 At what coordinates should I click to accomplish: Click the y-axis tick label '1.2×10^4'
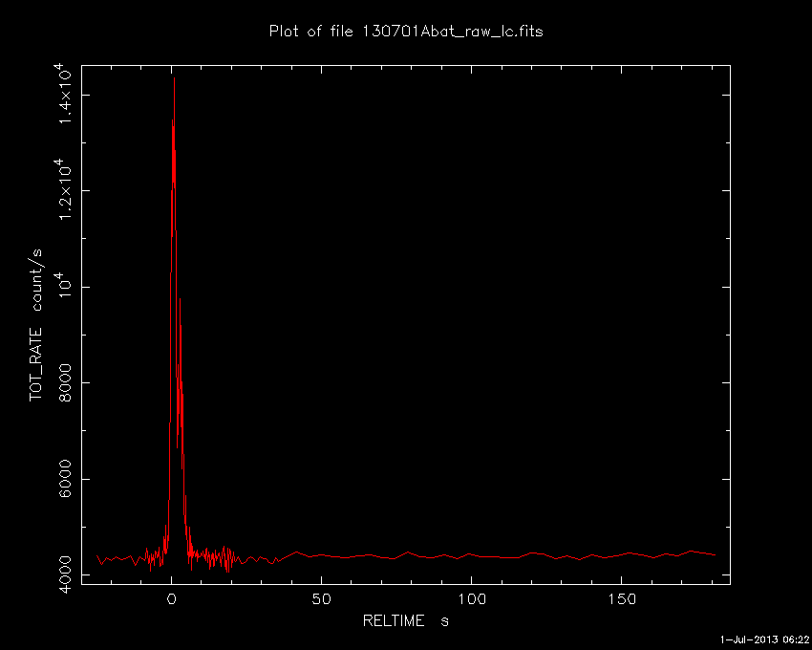63,189
